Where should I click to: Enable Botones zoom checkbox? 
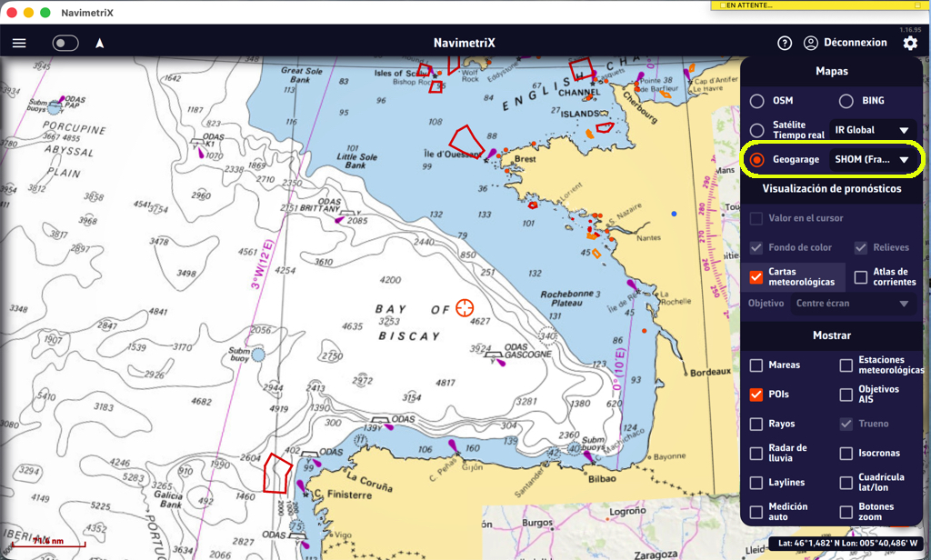[846, 512]
